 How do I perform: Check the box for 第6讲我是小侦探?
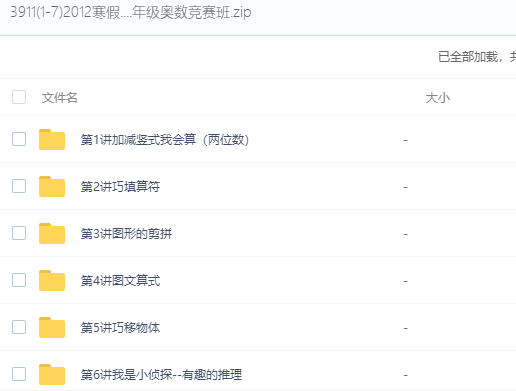coord(19,374)
